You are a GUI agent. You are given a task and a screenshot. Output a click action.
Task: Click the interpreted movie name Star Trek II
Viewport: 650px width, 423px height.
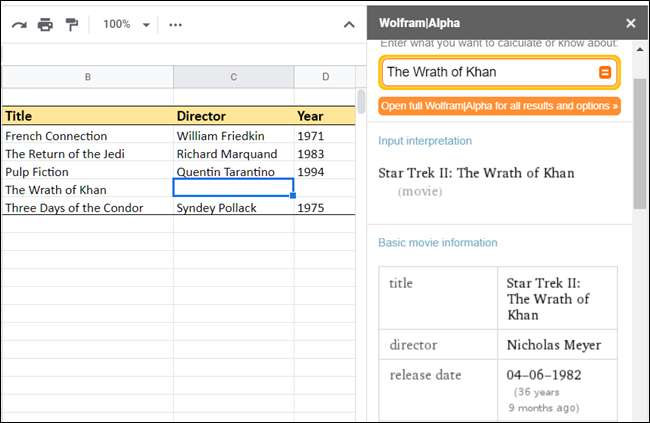pyautogui.click(x=476, y=173)
